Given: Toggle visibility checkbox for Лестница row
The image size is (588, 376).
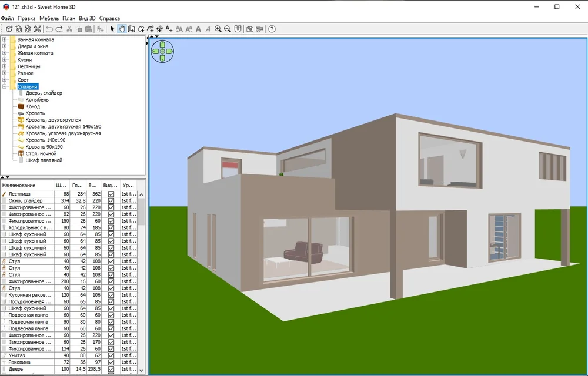Looking at the screenshot, I should 111,194.
